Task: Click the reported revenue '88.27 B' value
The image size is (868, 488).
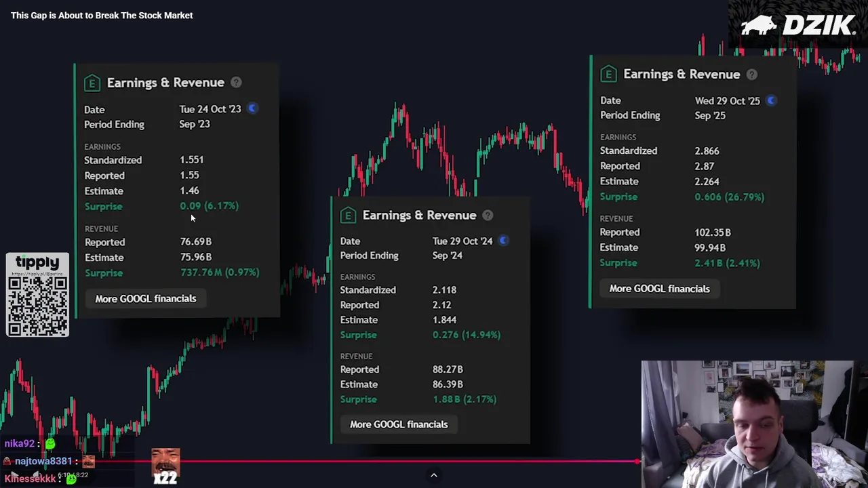Action: point(448,369)
